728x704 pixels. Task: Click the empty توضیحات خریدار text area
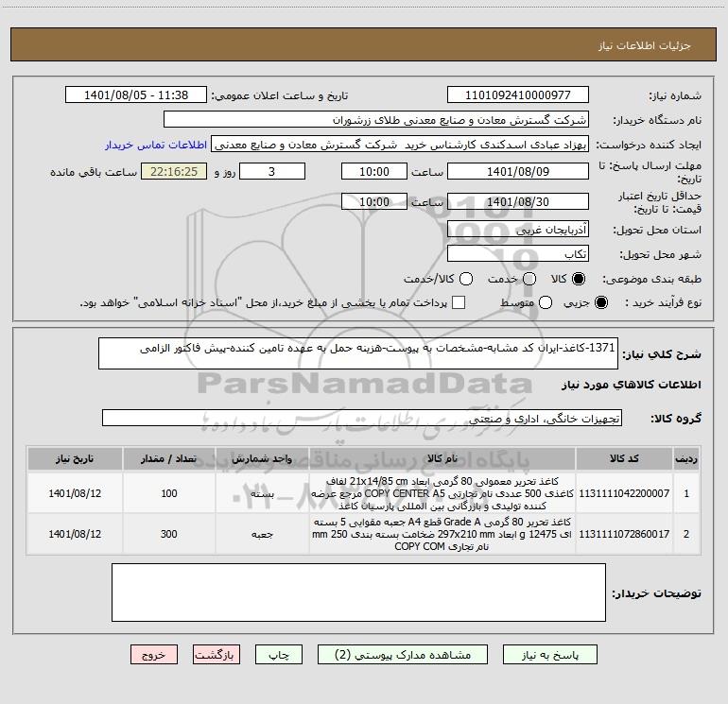[358, 592]
